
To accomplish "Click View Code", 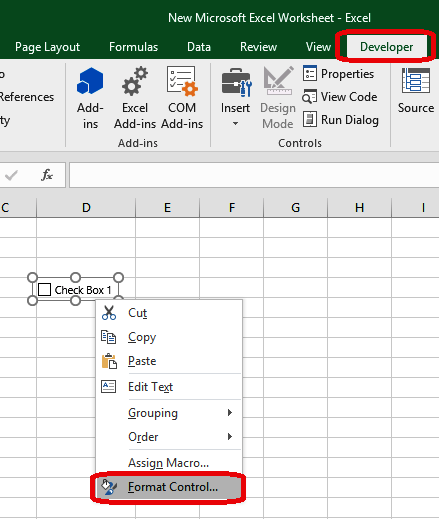I will (x=340, y=97).
